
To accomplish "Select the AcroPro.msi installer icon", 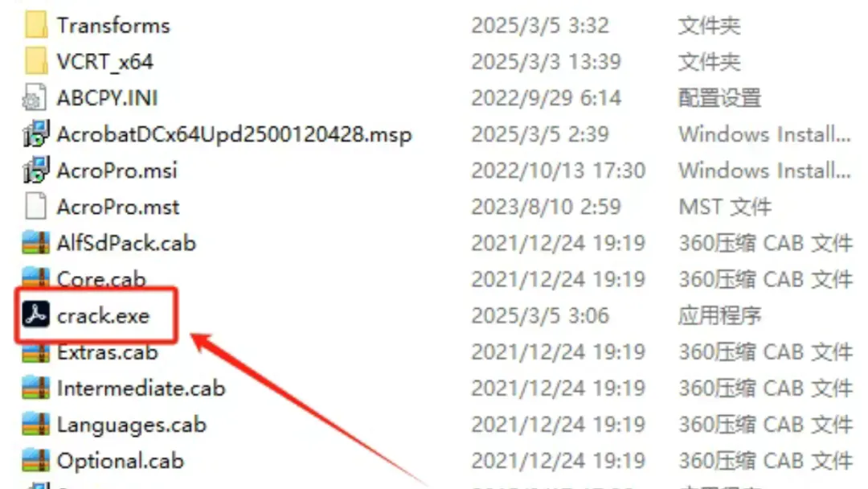I will pos(36,170).
